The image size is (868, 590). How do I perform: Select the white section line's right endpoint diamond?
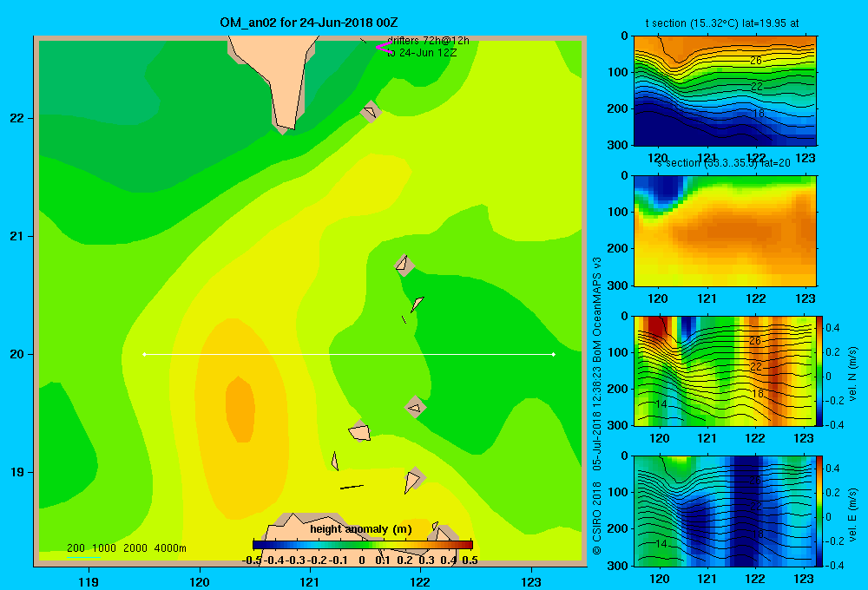(x=554, y=354)
